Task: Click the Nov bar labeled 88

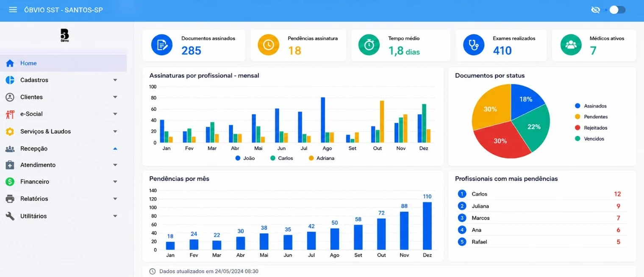Action: (404, 231)
